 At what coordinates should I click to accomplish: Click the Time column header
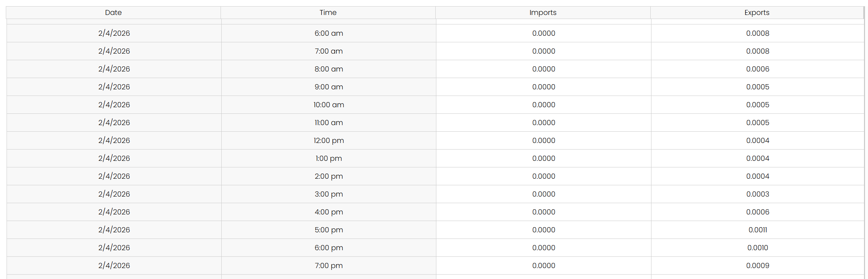tap(328, 13)
